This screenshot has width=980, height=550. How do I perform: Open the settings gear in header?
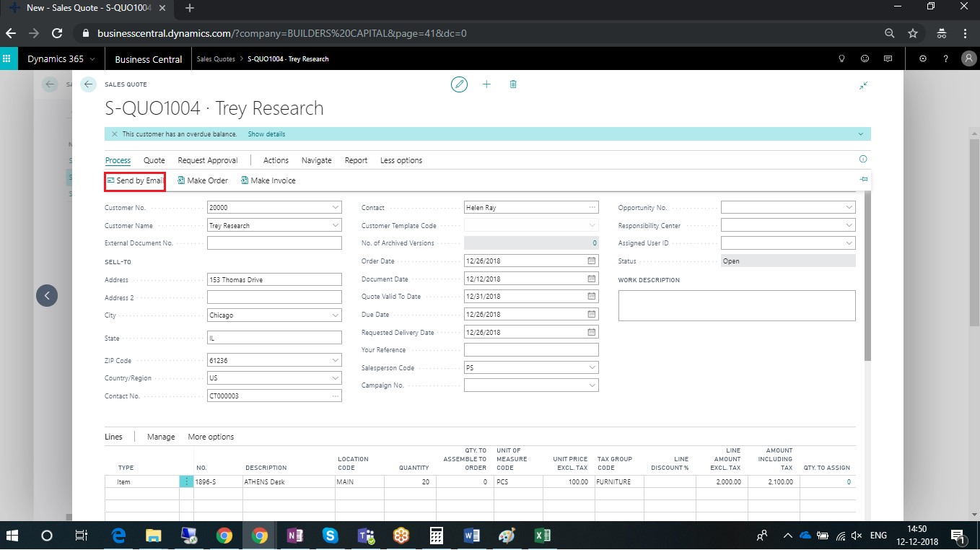(x=922, y=59)
